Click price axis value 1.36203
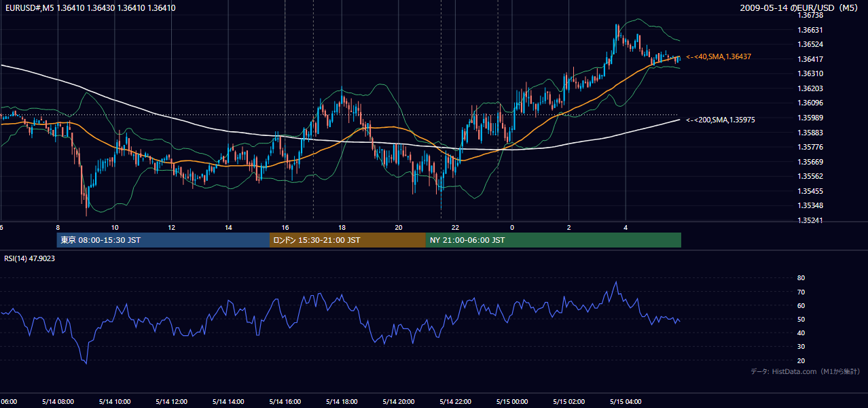Screen dimensions: 868x408 pos(811,88)
